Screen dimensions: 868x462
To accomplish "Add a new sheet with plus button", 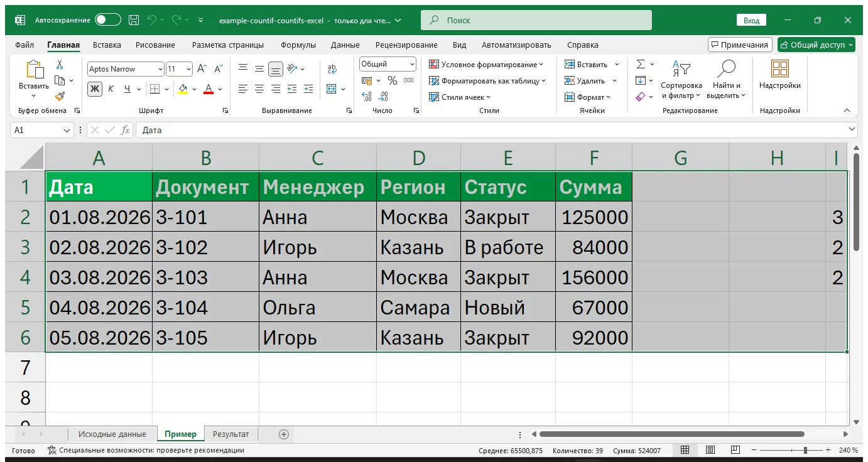I will [x=284, y=434].
